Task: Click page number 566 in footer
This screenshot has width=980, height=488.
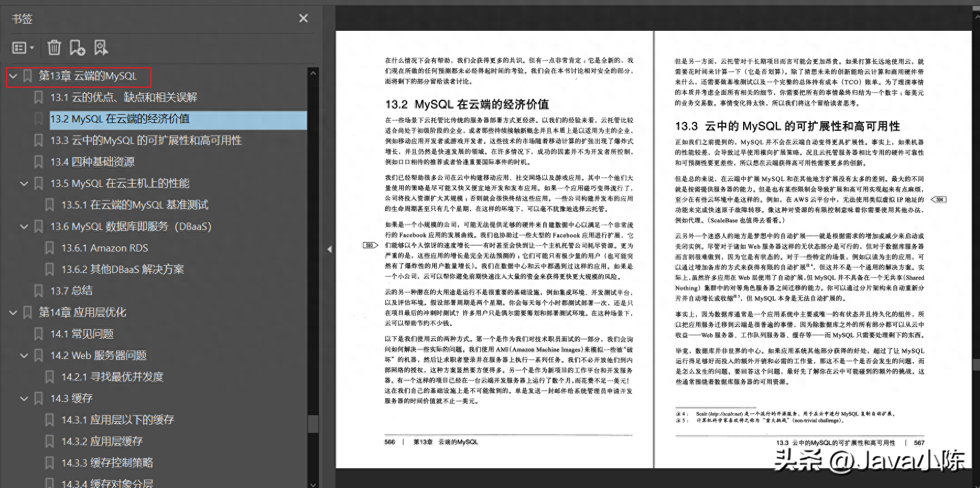Action: pyautogui.click(x=389, y=442)
